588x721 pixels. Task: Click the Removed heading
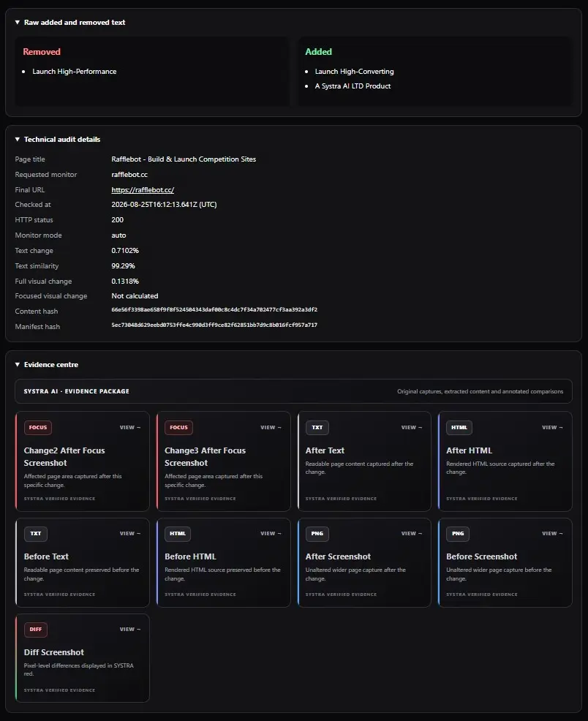pyautogui.click(x=42, y=52)
